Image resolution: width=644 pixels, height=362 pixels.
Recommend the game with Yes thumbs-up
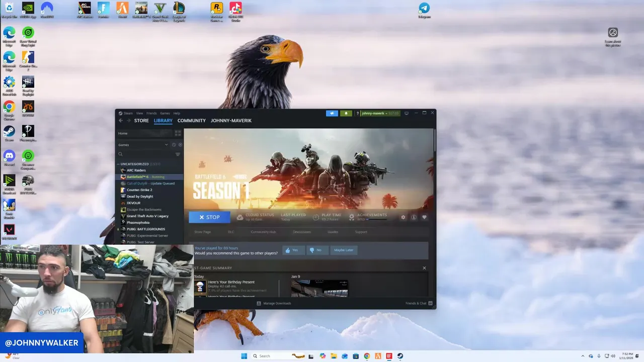[294, 250]
